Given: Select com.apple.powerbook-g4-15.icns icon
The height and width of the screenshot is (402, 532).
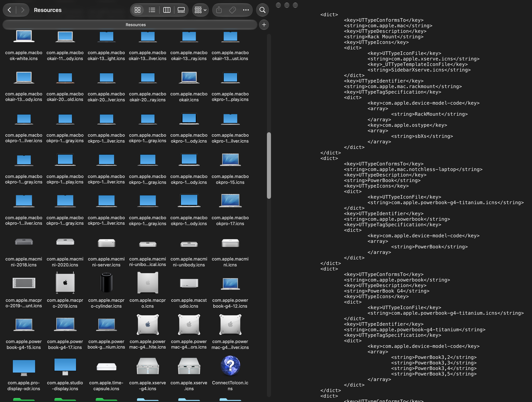Looking at the screenshot, I should coord(24,325).
